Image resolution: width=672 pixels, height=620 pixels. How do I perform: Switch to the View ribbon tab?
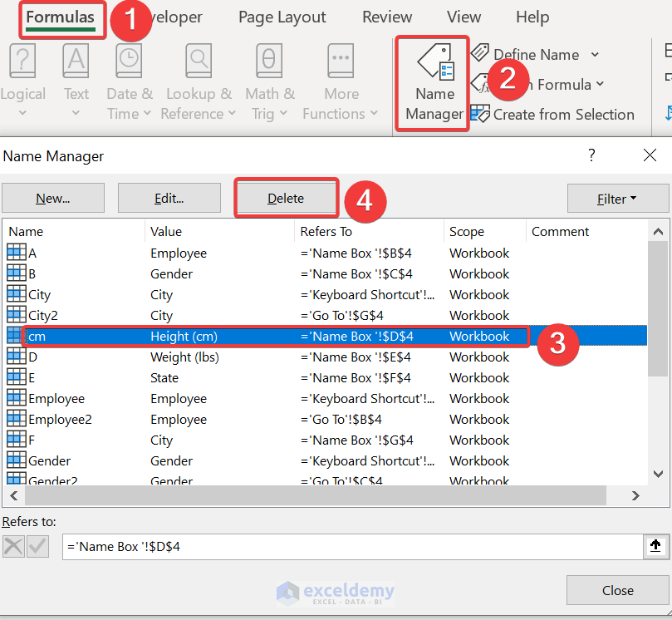pos(464,17)
